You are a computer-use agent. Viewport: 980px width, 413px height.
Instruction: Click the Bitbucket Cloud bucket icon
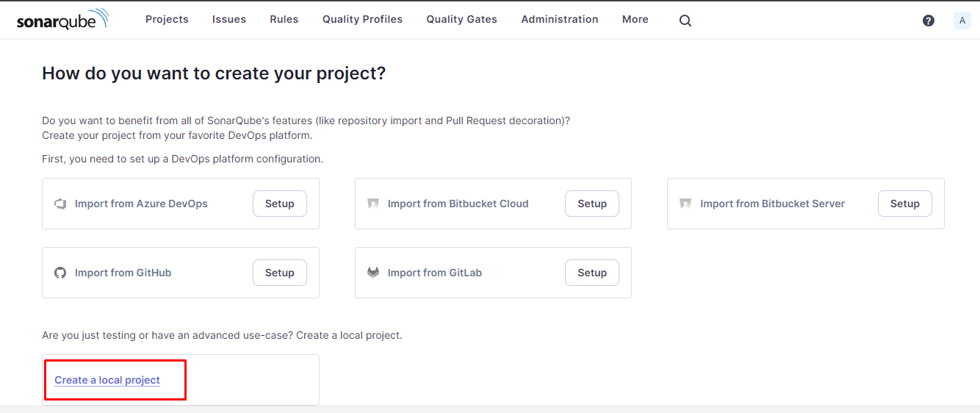(373, 204)
